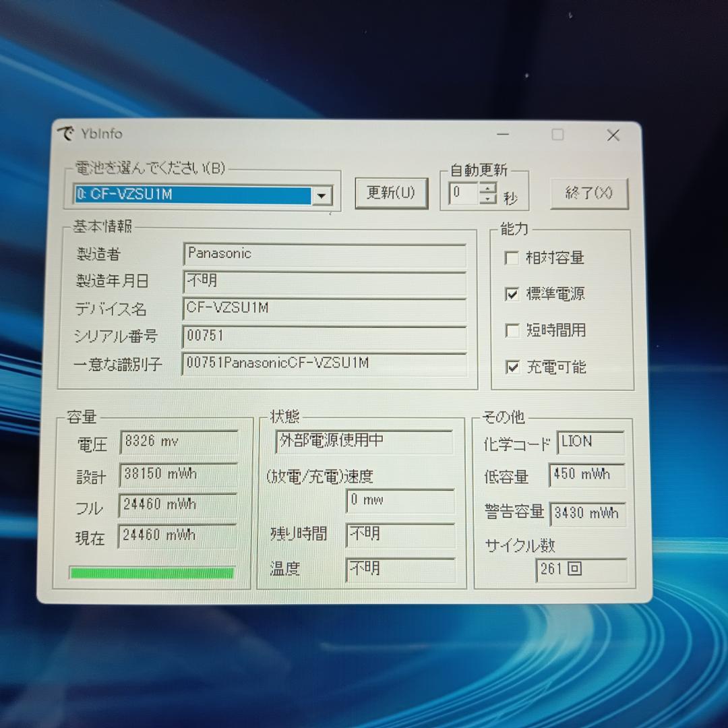Click the 低容量 value 450 mWh
This screenshot has height=728, width=728.
click(587, 475)
